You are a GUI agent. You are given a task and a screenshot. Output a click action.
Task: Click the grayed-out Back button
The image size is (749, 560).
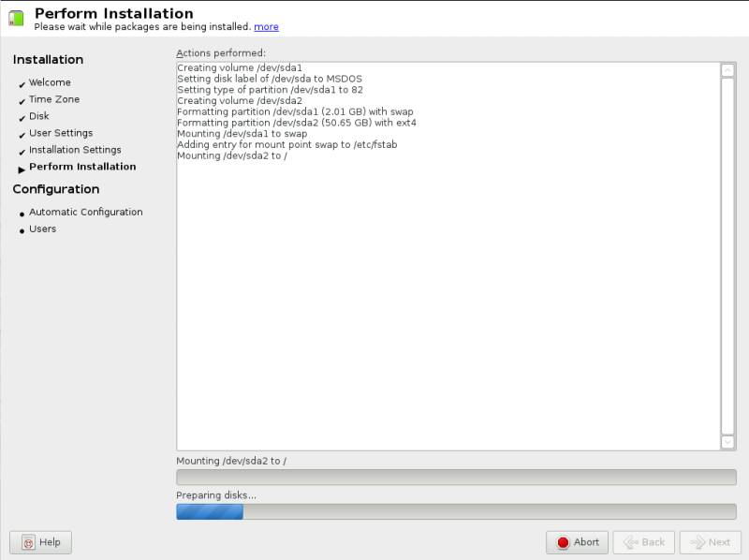coord(643,542)
